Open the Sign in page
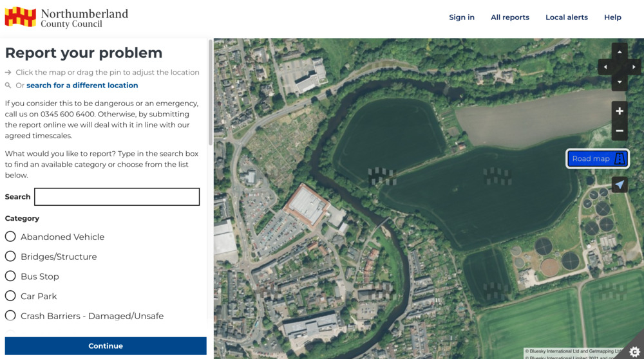 (x=462, y=17)
